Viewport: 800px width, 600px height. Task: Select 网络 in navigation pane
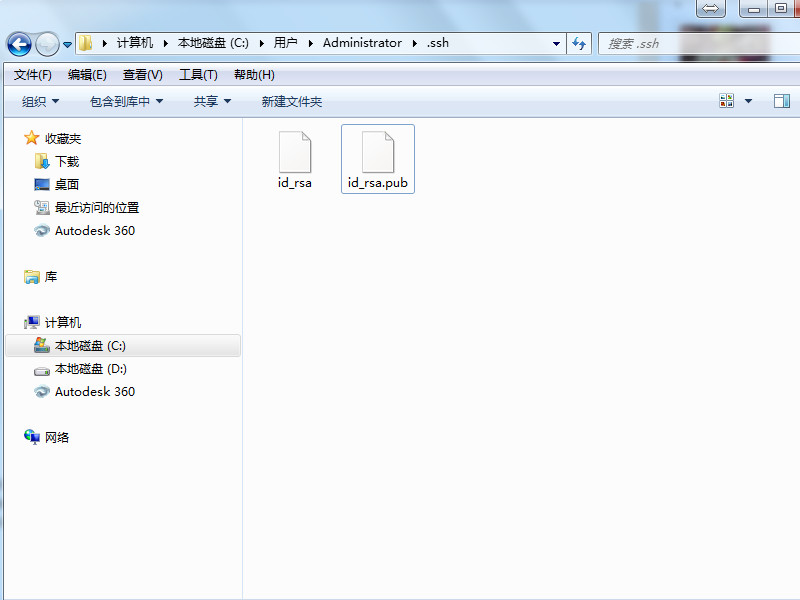click(57, 437)
